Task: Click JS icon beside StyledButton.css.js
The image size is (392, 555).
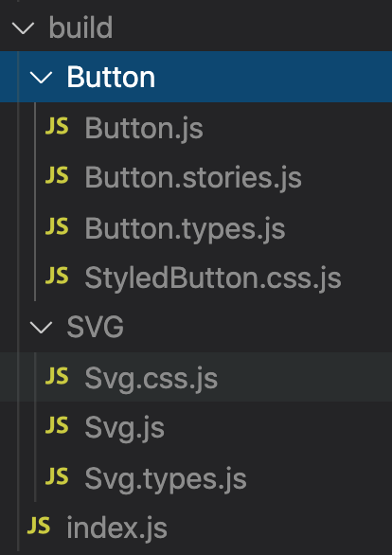Action: (x=57, y=277)
